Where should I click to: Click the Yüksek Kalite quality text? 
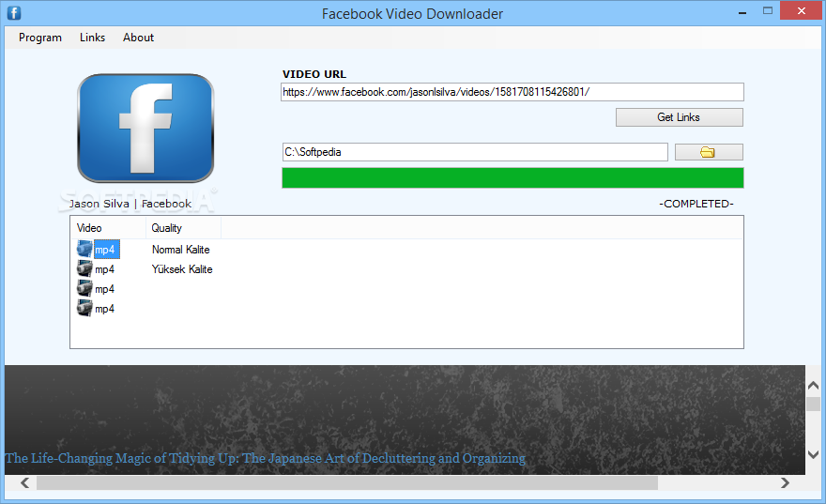click(x=182, y=269)
